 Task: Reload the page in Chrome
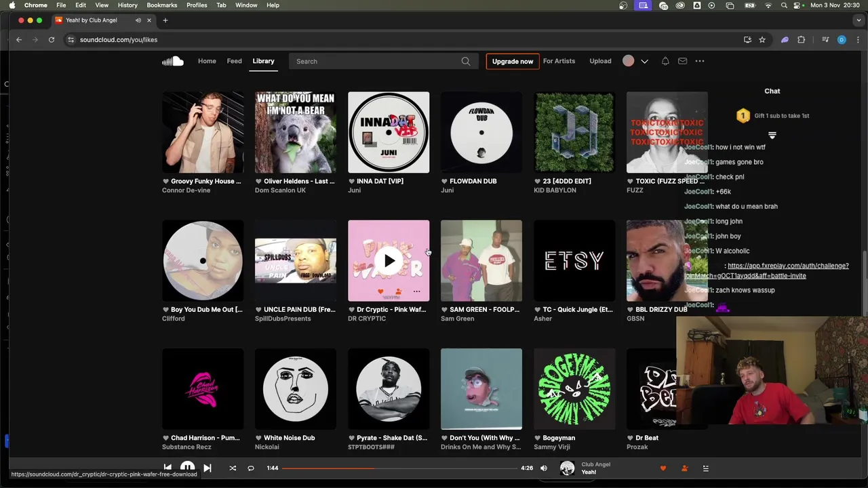tap(52, 40)
